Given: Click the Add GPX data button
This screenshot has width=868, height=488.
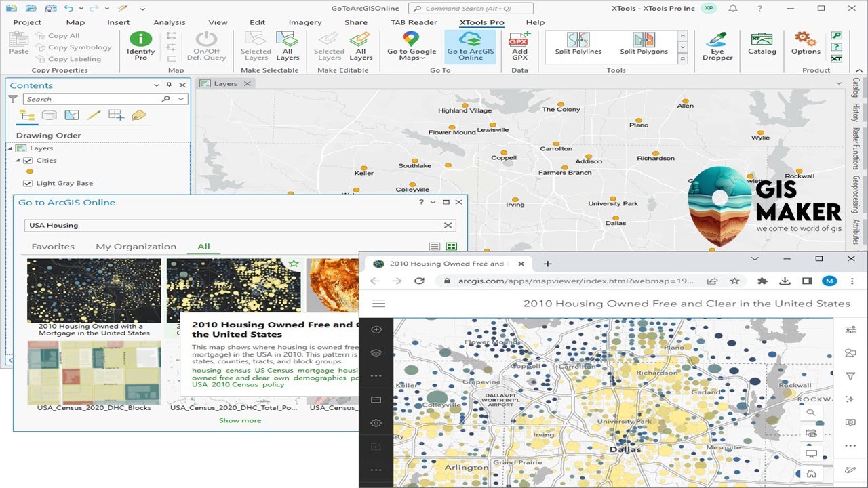Looking at the screenshot, I should coord(519,46).
